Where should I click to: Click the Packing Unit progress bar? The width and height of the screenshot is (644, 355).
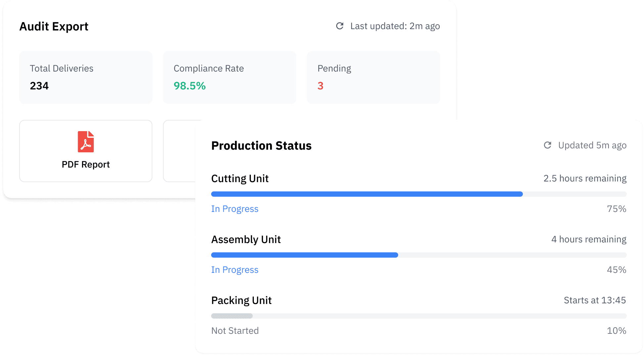point(419,316)
